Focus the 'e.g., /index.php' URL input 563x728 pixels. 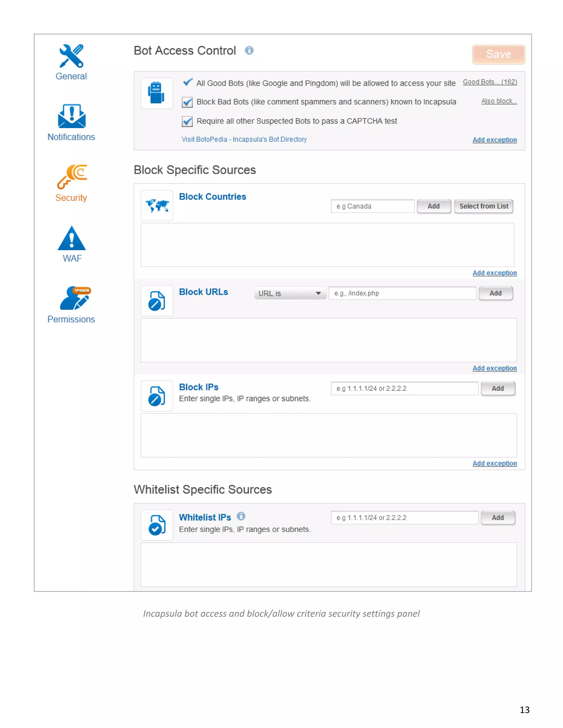click(402, 293)
